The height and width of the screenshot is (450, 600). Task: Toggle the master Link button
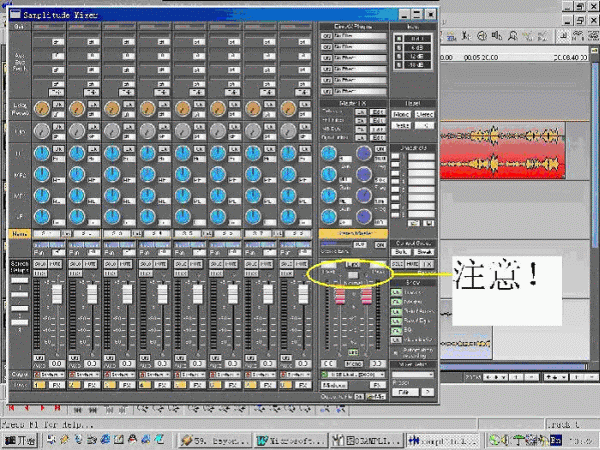click(x=353, y=264)
